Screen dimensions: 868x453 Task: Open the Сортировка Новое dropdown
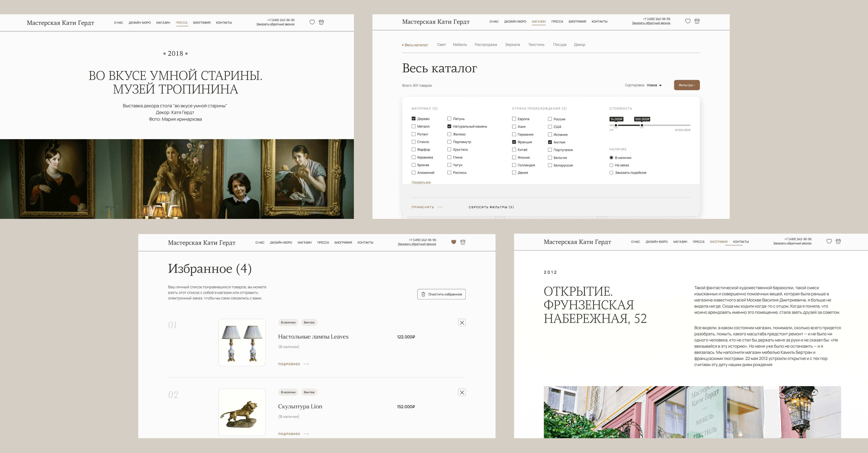[654, 85]
